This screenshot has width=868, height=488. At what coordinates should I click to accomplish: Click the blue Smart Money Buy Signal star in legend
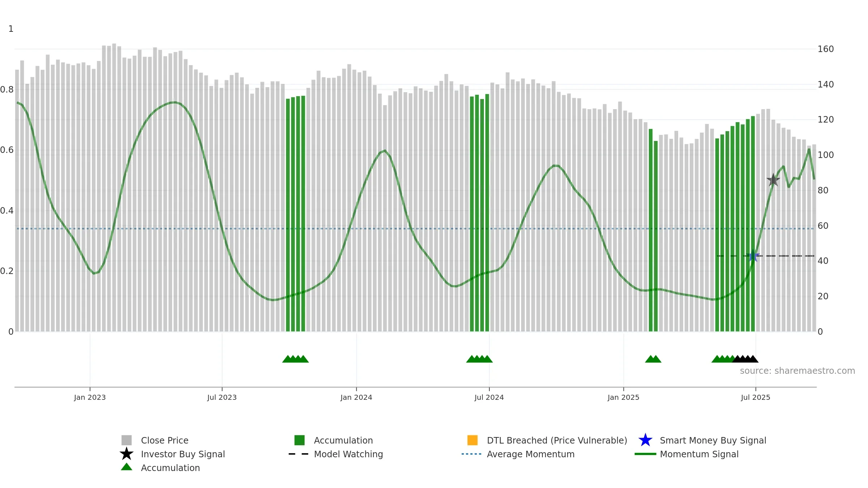pos(645,440)
